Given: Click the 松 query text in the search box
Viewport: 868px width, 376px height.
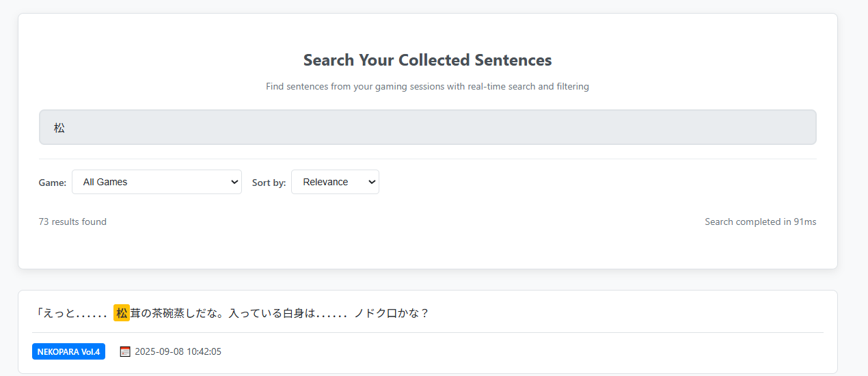Looking at the screenshot, I should pyautogui.click(x=59, y=128).
